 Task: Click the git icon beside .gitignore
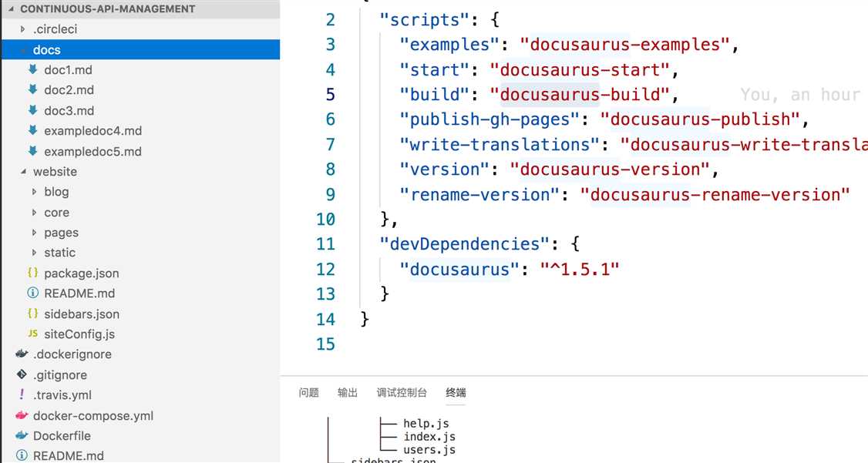click(x=22, y=374)
